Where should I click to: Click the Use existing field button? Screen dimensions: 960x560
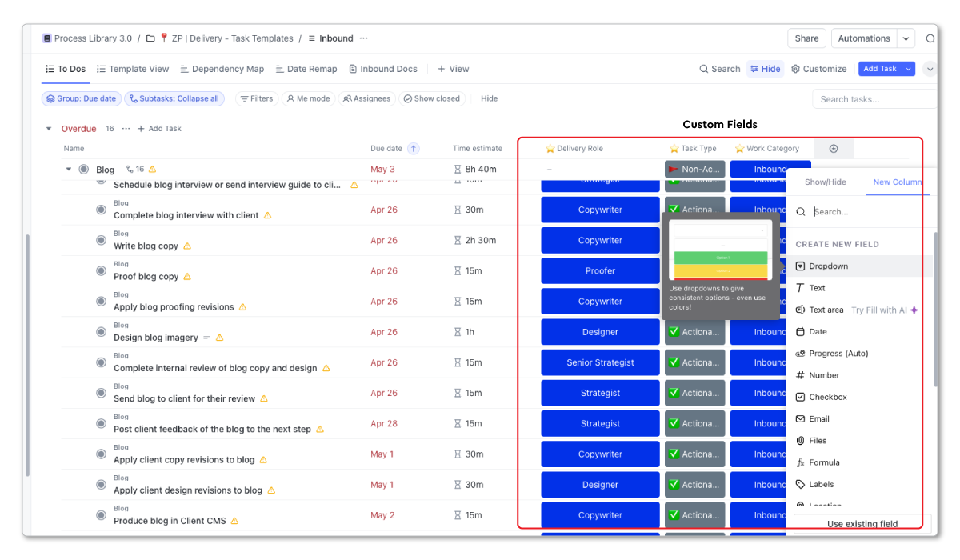click(862, 523)
